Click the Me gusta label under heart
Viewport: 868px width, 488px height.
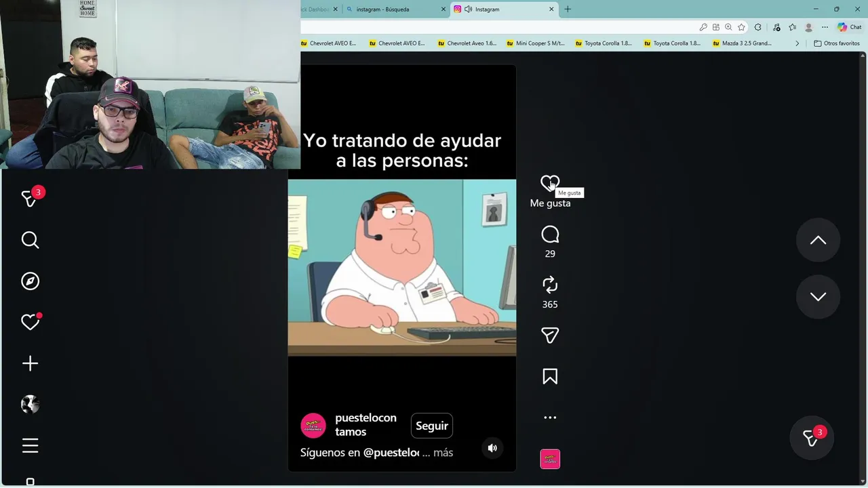coord(550,203)
